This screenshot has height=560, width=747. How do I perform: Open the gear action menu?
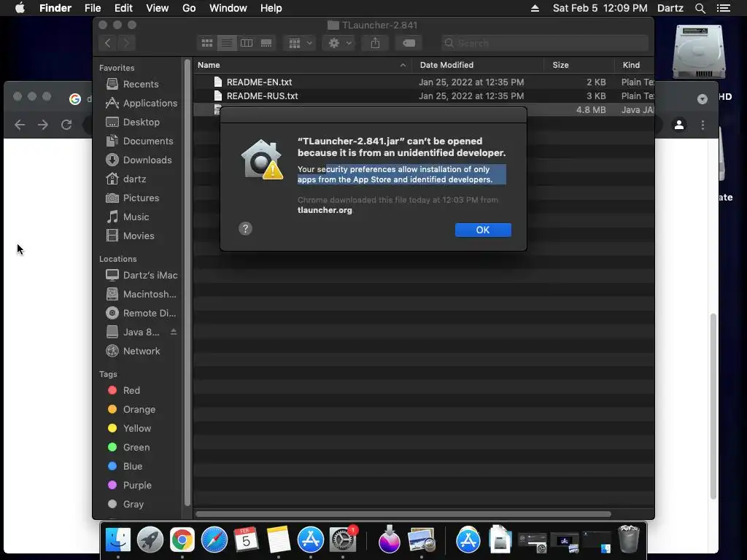338,43
